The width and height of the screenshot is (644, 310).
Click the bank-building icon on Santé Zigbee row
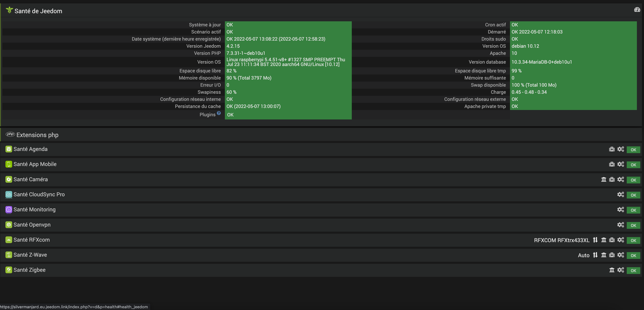(x=612, y=270)
